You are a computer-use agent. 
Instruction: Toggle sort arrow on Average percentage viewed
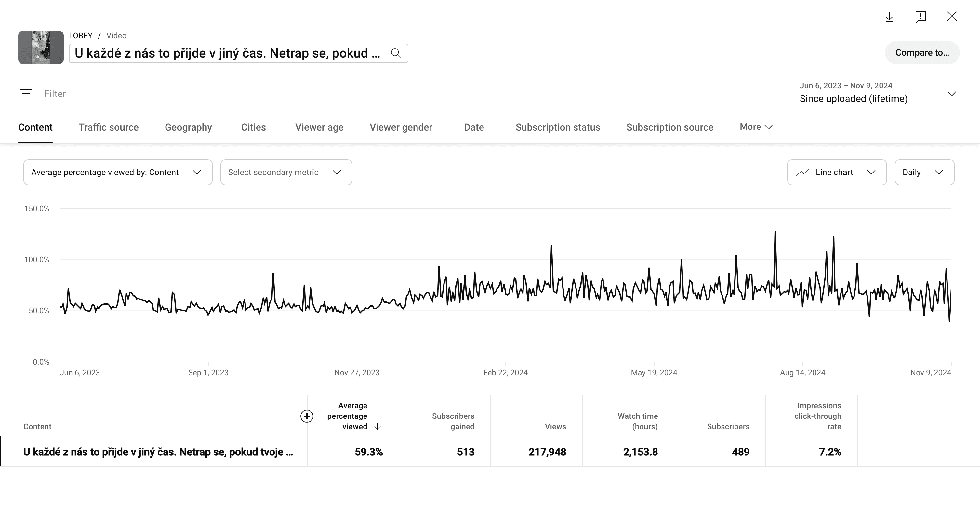tap(377, 427)
